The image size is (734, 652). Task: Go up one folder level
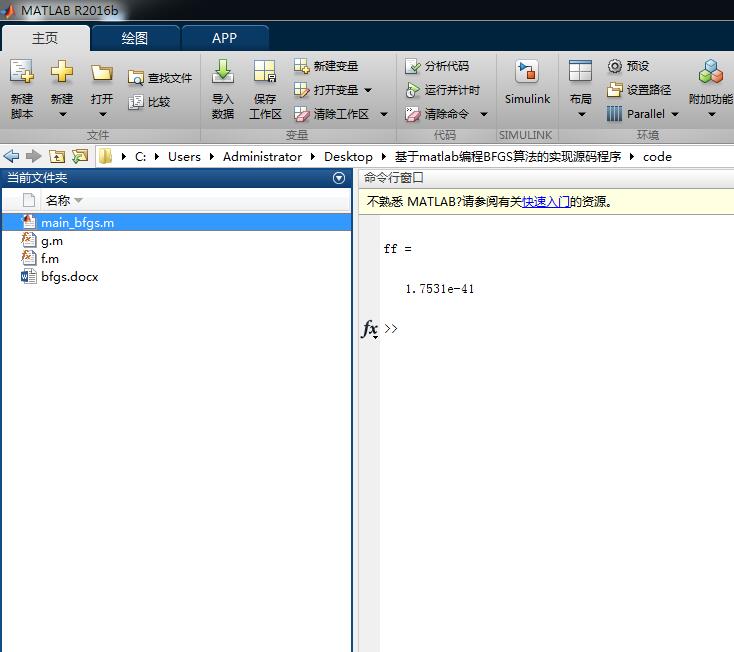pos(57,156)
